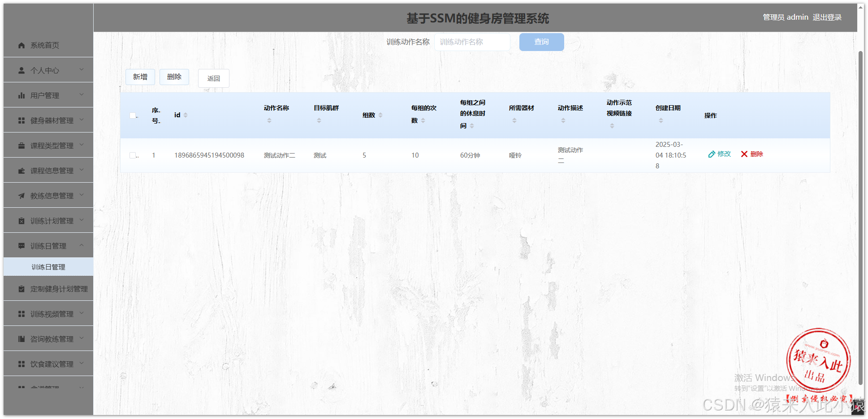Sort by 创建日期 column arrows

coord(661,120)
